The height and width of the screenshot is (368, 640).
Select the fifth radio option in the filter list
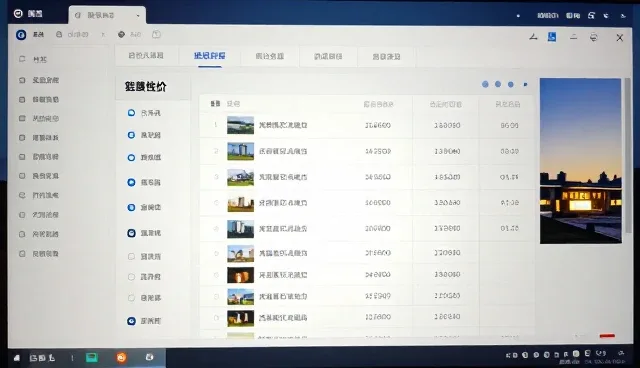click(131, 208)
